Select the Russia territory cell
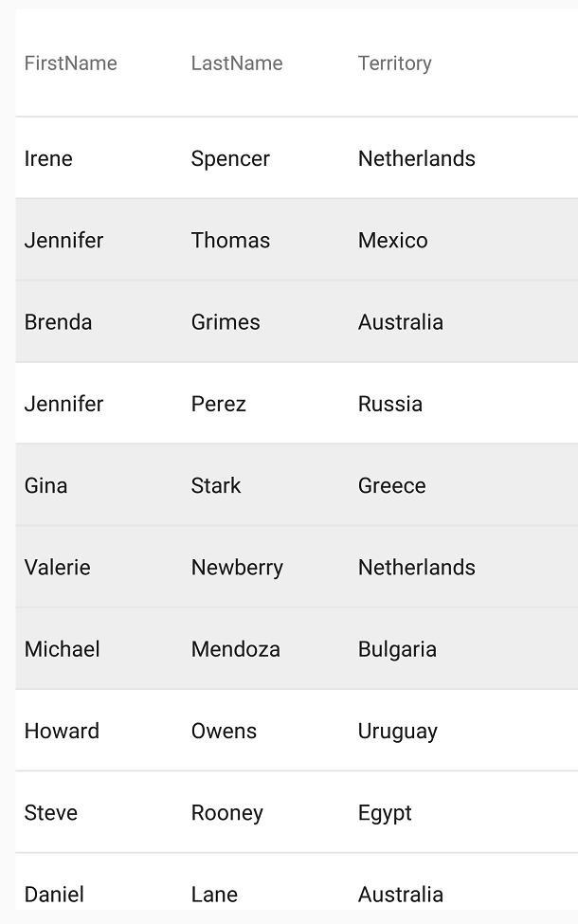The image size is (578, 924). point(390,404)
